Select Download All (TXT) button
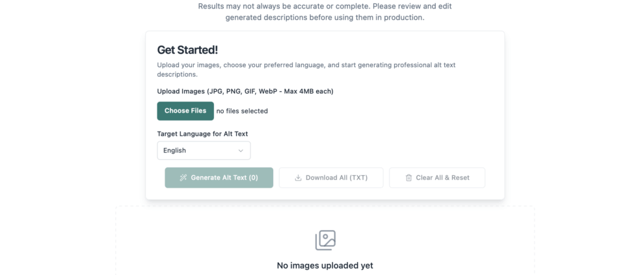 [x=331, y=178]
